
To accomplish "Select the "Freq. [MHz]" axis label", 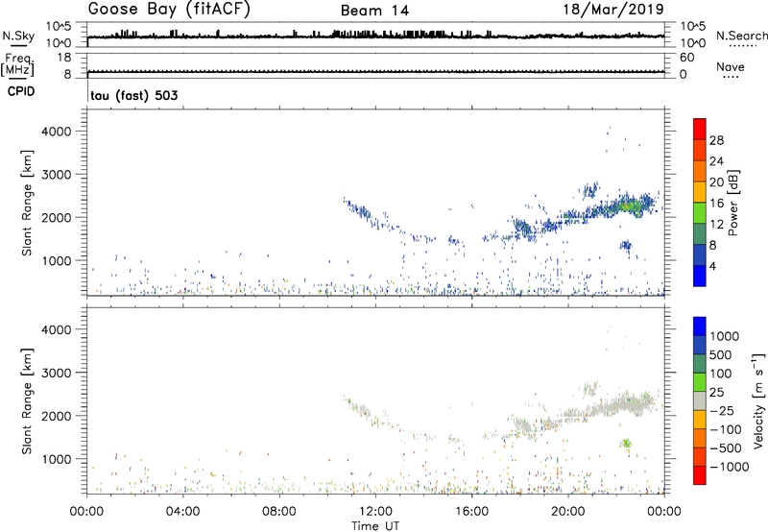I will pyautogui.click(x=17, y=64).
